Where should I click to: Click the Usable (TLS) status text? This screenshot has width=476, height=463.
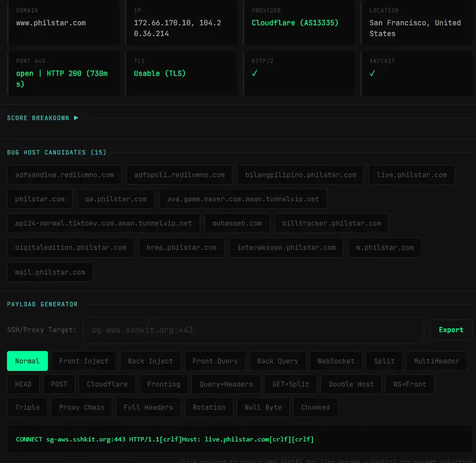tap(160, 74)
